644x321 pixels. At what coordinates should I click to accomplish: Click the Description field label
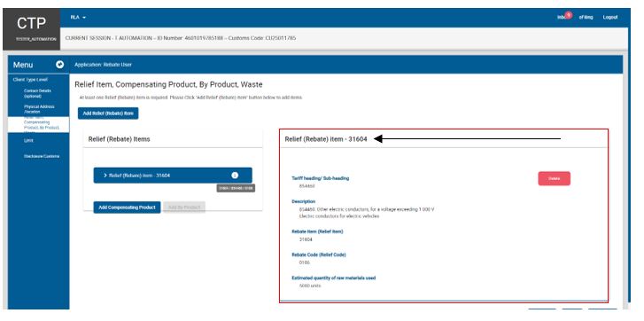point(304,202)
